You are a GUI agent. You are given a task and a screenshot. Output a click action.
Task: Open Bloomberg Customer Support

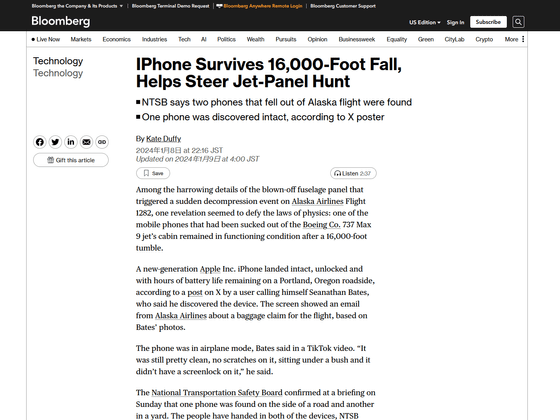click(x=343, y=6)
